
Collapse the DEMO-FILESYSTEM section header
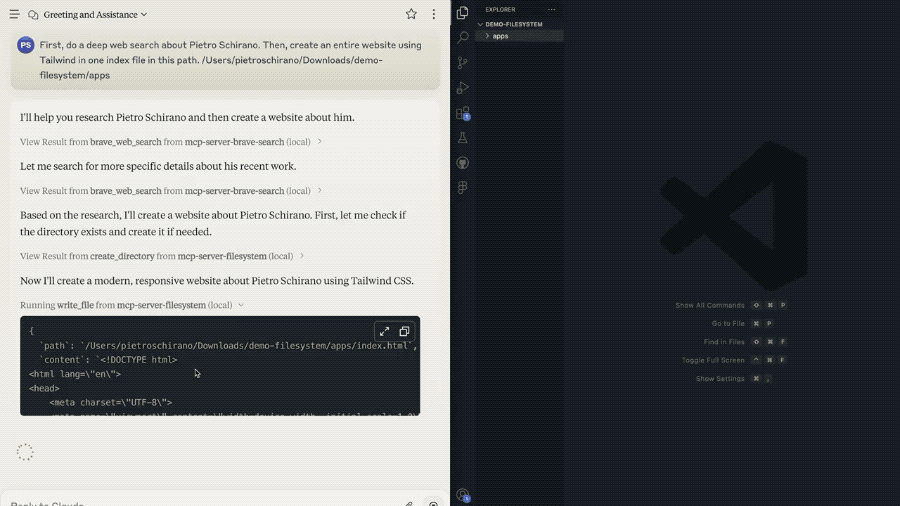pyautogui.click(x=513, y=24)
